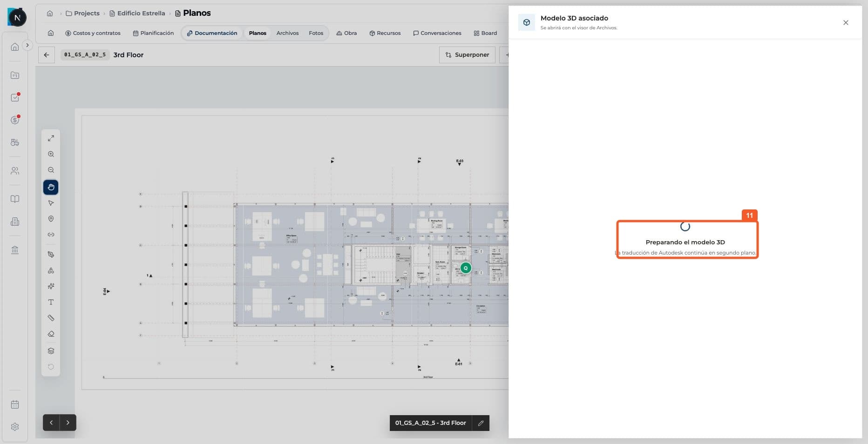Switch to the Planos tab

[258, 33]
